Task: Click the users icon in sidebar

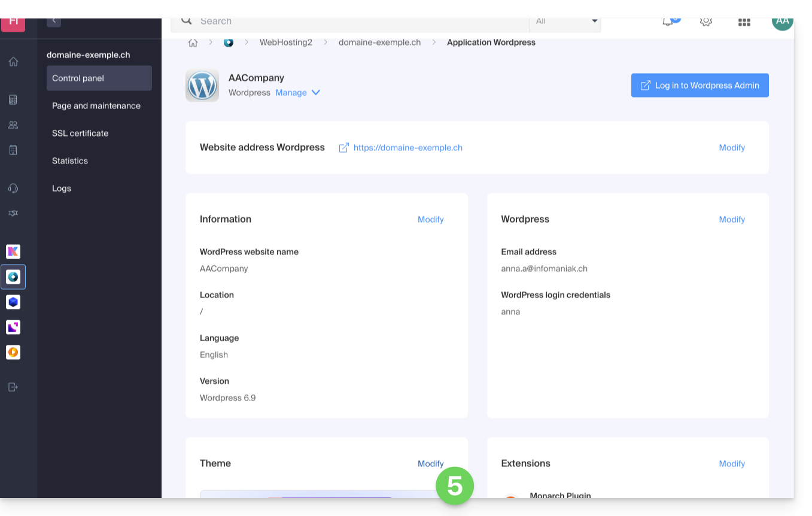Action: [13, 125]
